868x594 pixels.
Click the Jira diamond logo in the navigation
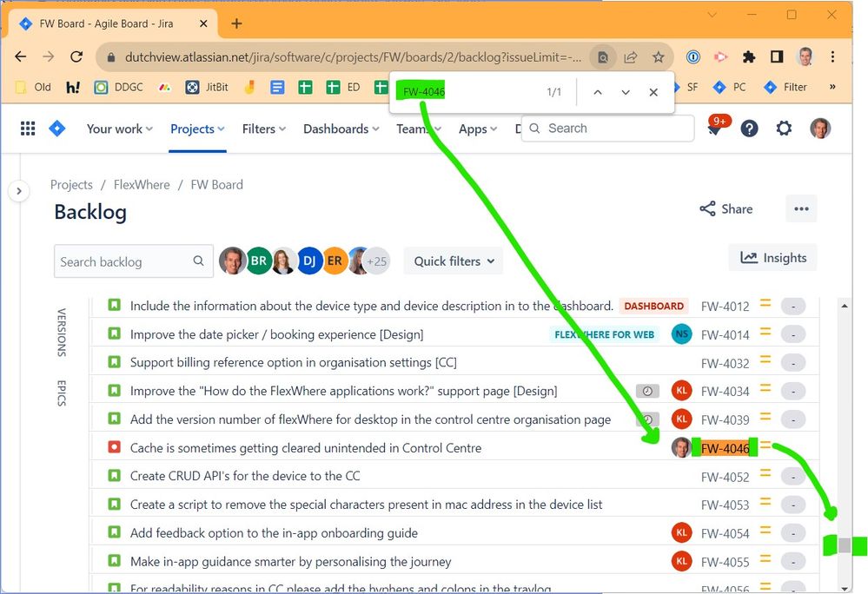57,129
